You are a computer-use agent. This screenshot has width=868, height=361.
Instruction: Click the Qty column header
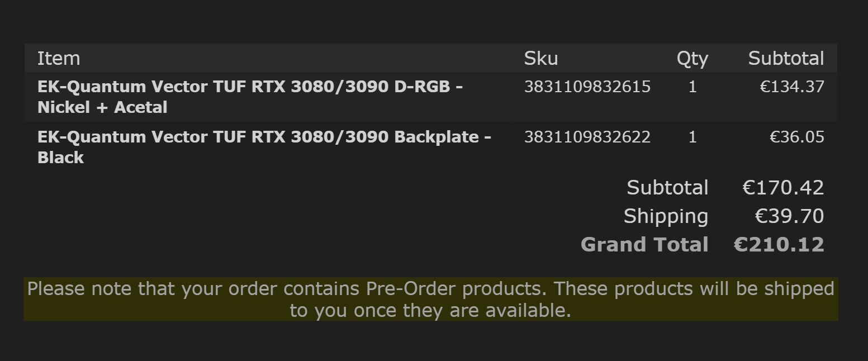692,59
